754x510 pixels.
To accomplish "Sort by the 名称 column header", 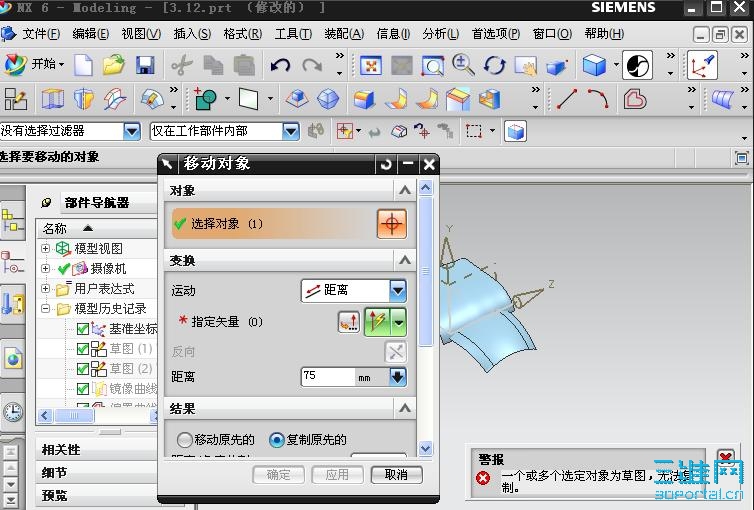I will click(97, 228).
